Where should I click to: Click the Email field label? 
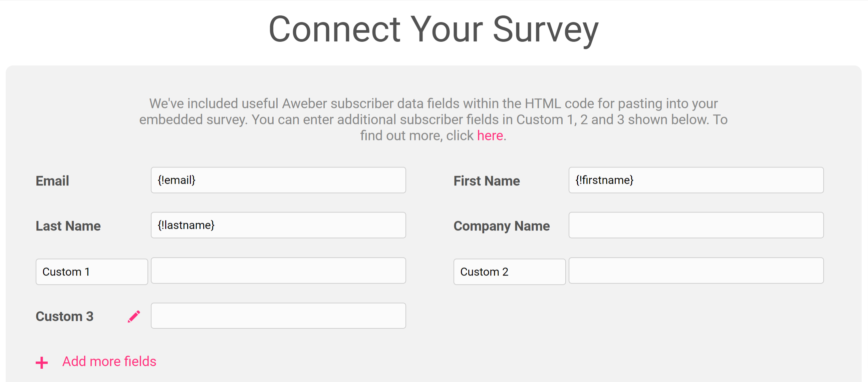click(x=52, y=181)
